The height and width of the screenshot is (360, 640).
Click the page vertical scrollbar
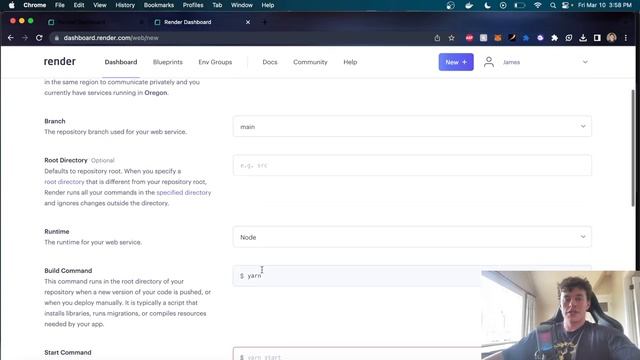click(633, 147)
